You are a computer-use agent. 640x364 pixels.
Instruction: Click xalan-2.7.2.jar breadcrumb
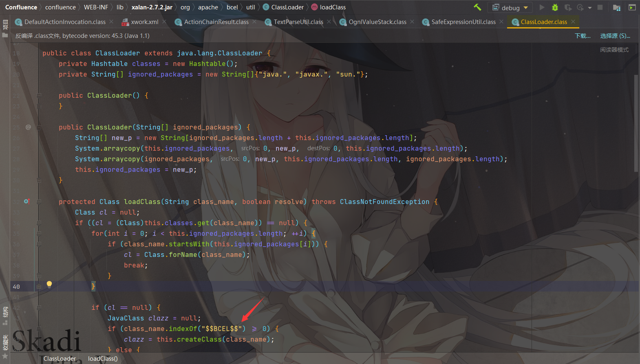point(152,7)
